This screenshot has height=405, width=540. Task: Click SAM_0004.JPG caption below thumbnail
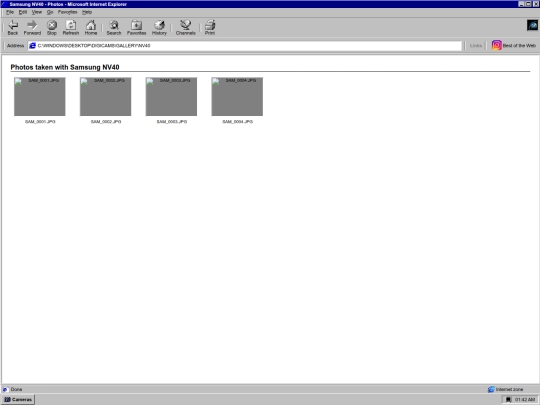(237, 122)
